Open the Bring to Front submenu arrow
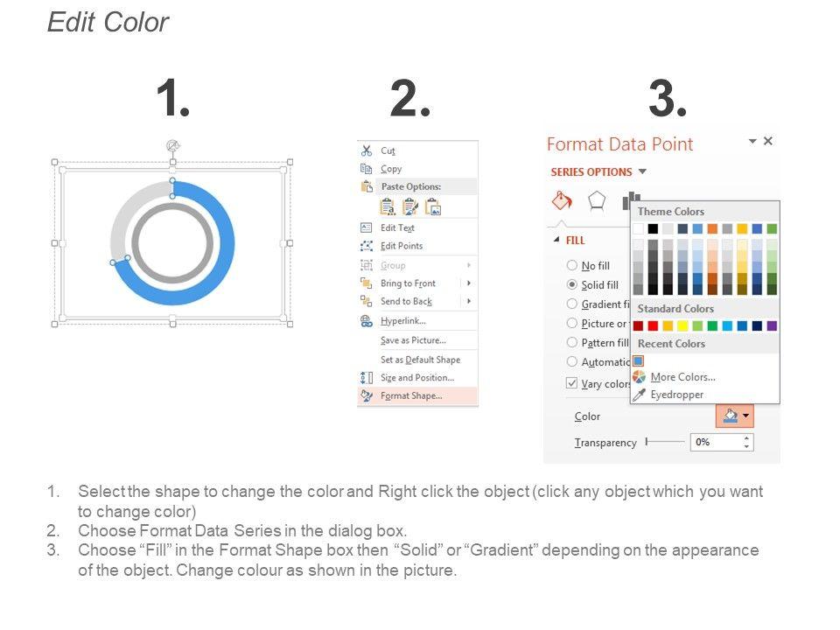 tap(469, 283)
